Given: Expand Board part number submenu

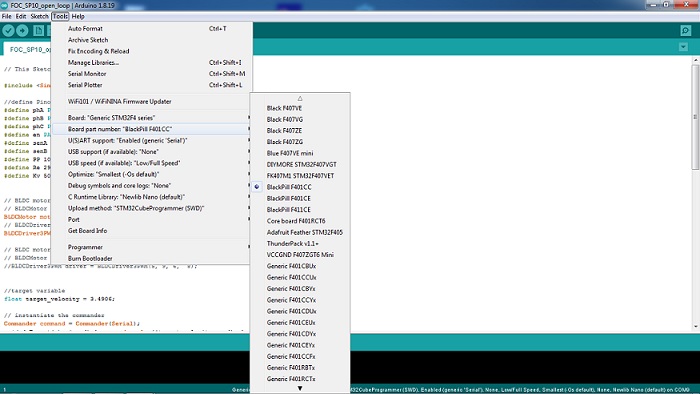Looking at the screenshot, I should click(x=151, y=129).
